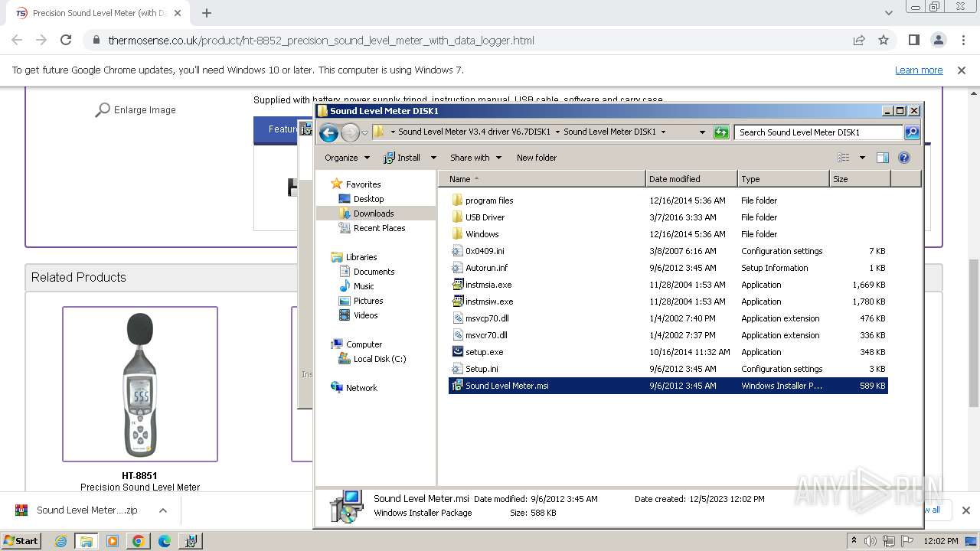This screenshot has height=551, width=980.
Task: Close the Chrome downloads bar
Action: tap(965, 510)
